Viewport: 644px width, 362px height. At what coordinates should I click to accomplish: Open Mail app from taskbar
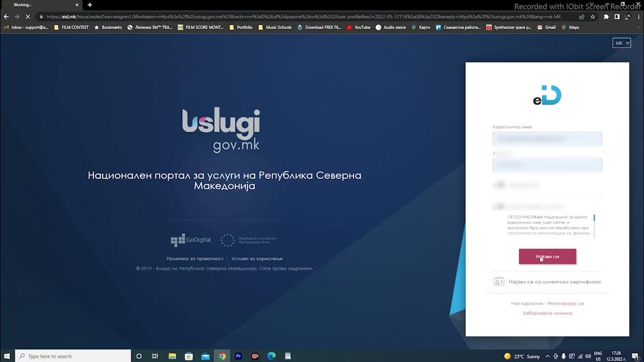(x=205, y=356)
